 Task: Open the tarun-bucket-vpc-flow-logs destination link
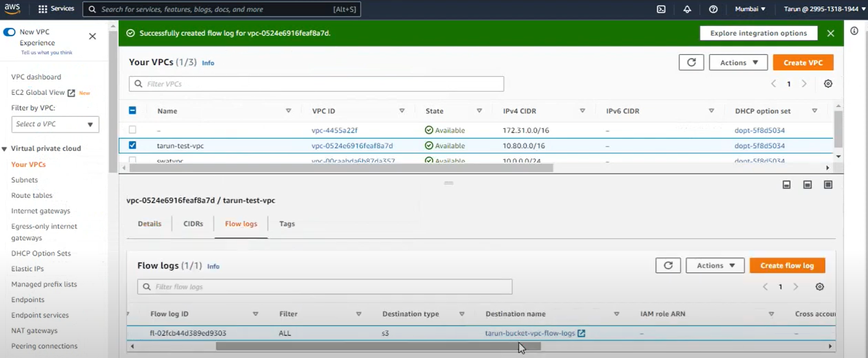tap(530, 333)
